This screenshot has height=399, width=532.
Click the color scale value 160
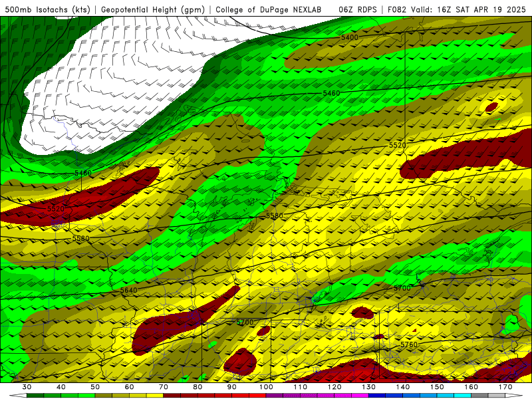coord(471,387)
